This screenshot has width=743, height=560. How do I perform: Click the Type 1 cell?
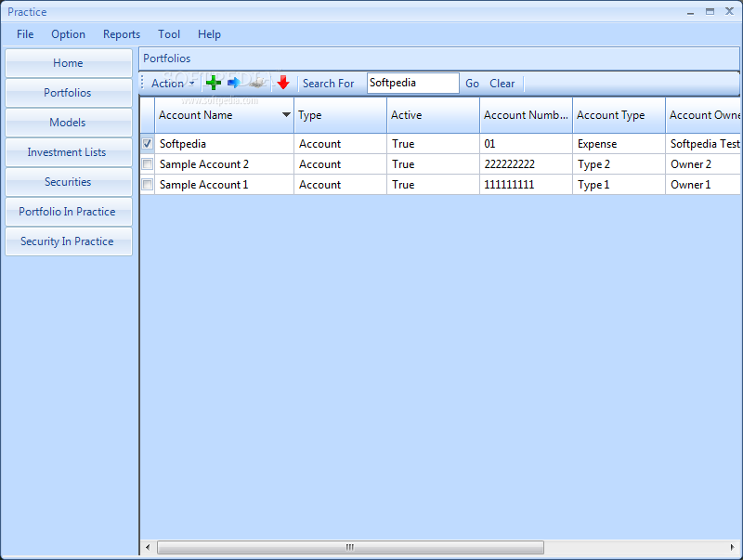[x=619, y=184]
